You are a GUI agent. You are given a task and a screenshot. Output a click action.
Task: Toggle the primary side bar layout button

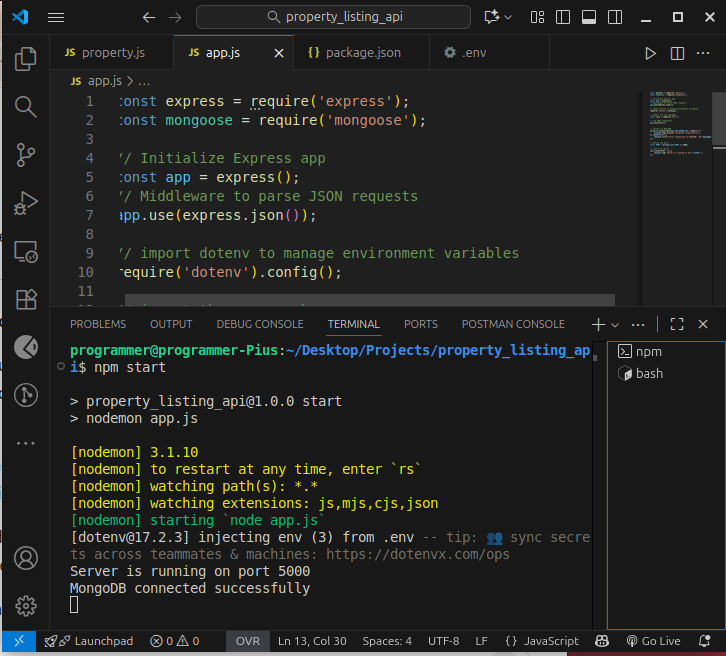point(561,17)
